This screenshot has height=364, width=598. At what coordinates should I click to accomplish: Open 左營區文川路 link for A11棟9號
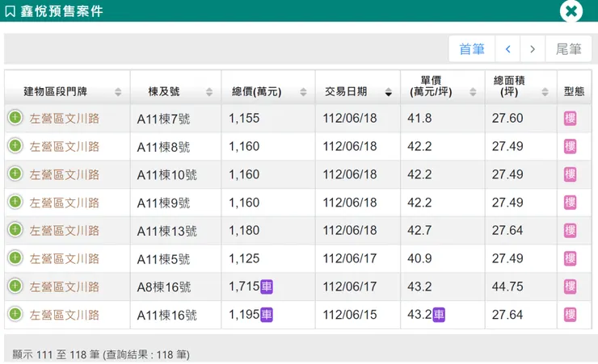65,203
